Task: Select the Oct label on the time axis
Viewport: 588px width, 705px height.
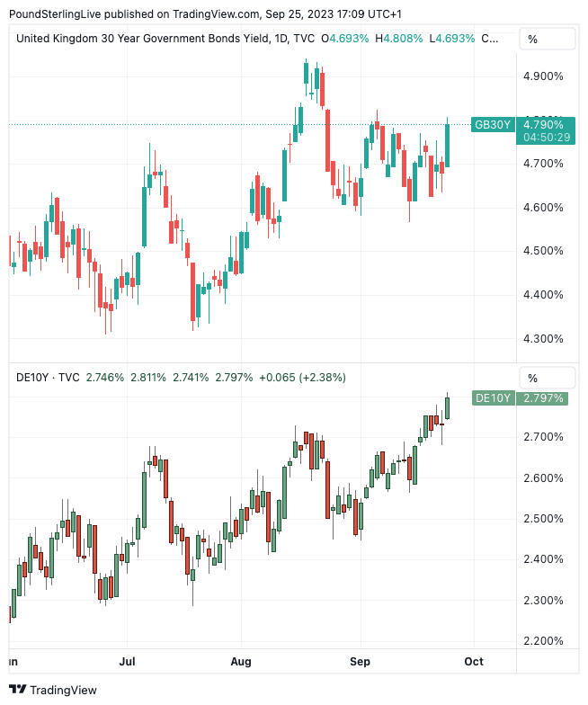Action: [x=474, y=662]
